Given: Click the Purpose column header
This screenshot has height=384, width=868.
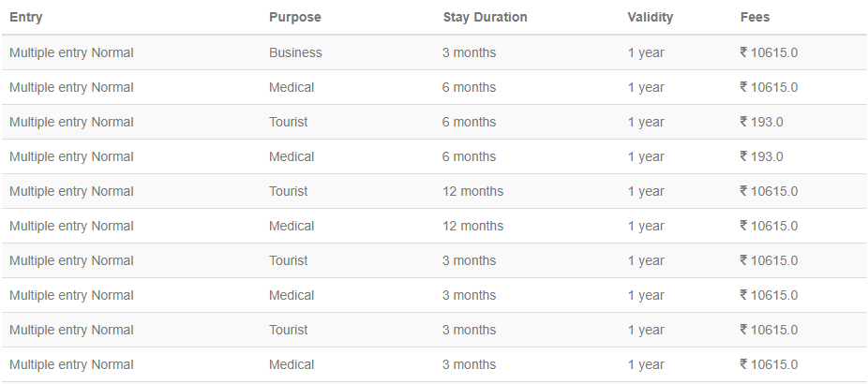Looking at the screenshot, I should click(x=294, y=17).
